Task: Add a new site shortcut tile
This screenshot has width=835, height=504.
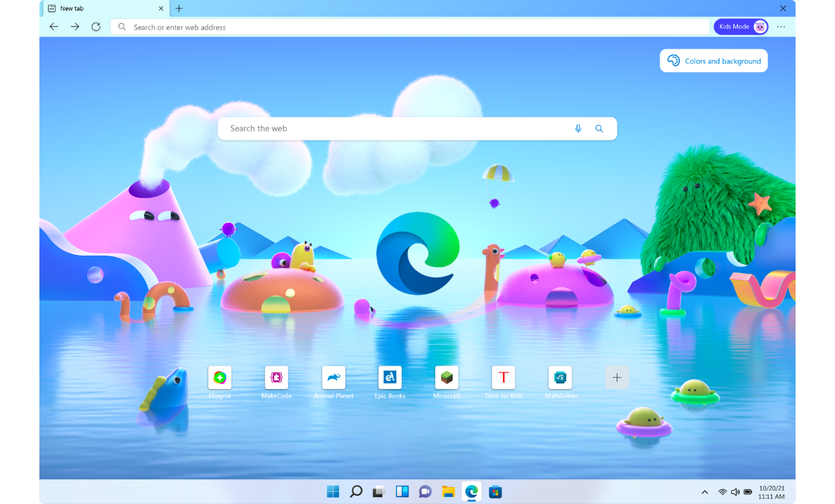Action: point(617,378)
